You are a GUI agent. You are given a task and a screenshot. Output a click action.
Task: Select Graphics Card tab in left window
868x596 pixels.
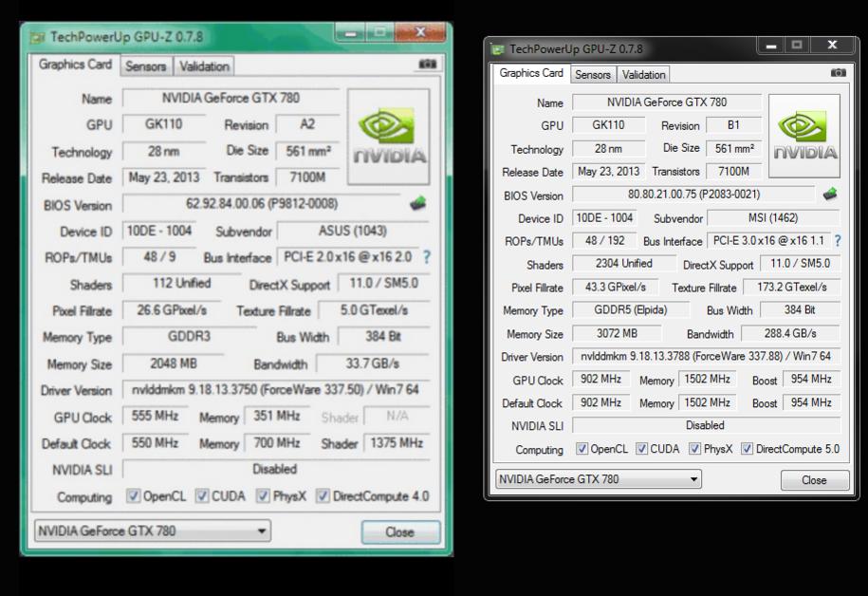click(x=75, y=65)
